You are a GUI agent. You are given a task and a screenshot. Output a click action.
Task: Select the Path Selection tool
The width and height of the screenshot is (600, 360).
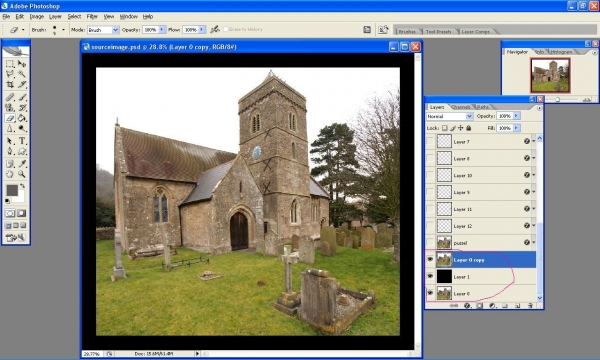tap(10, 141)
